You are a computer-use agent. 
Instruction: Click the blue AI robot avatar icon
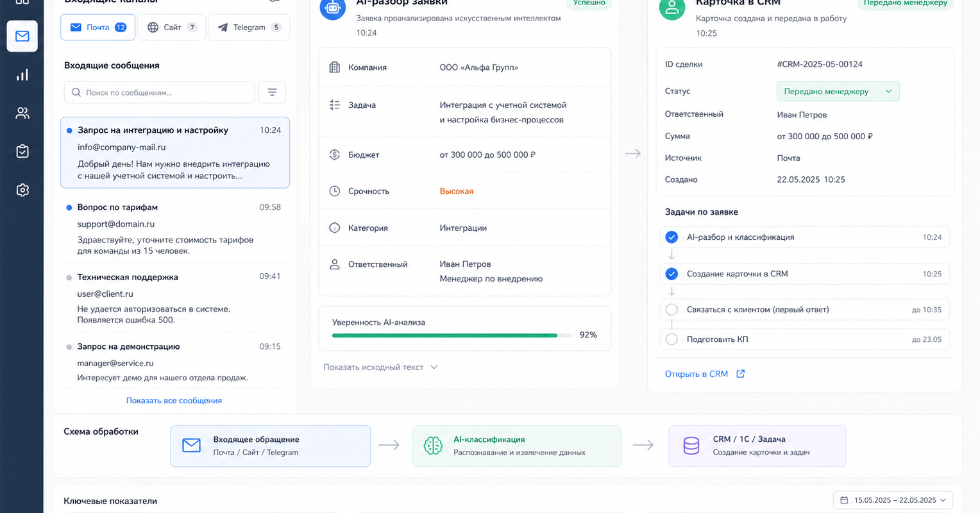(x=332, y=8)
